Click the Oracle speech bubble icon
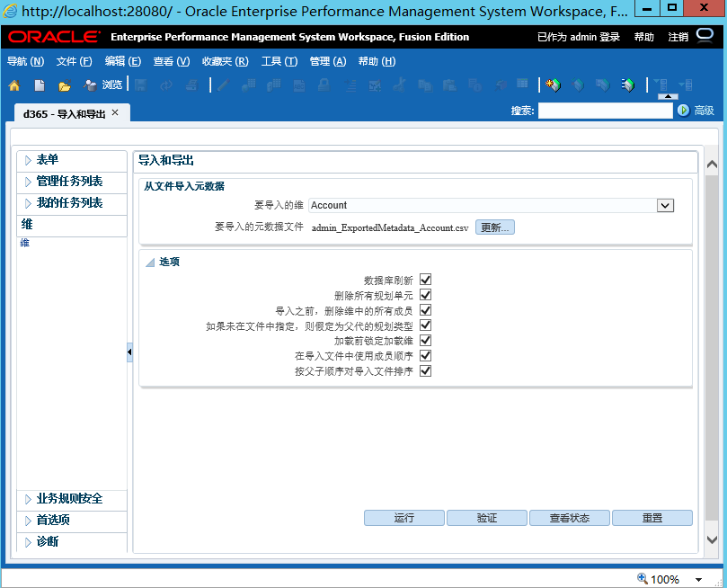The height and width of the screenshot is (588, 727). point(705,36)
